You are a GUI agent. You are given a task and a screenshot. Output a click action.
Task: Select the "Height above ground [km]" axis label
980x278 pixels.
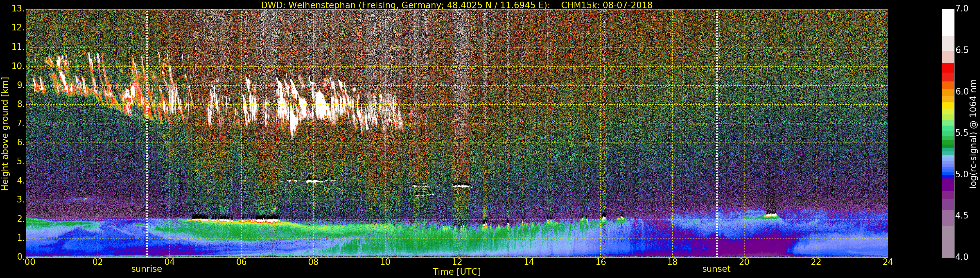(x=5, y=134)
